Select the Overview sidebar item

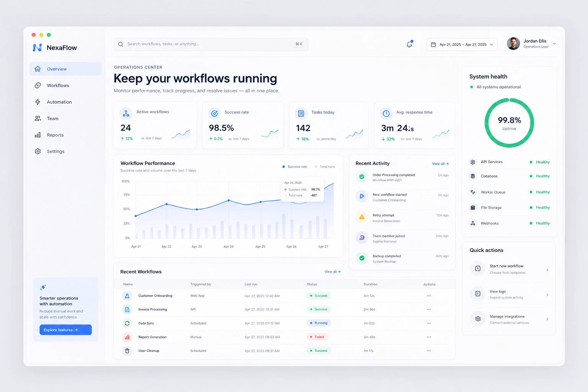(65, 69)
